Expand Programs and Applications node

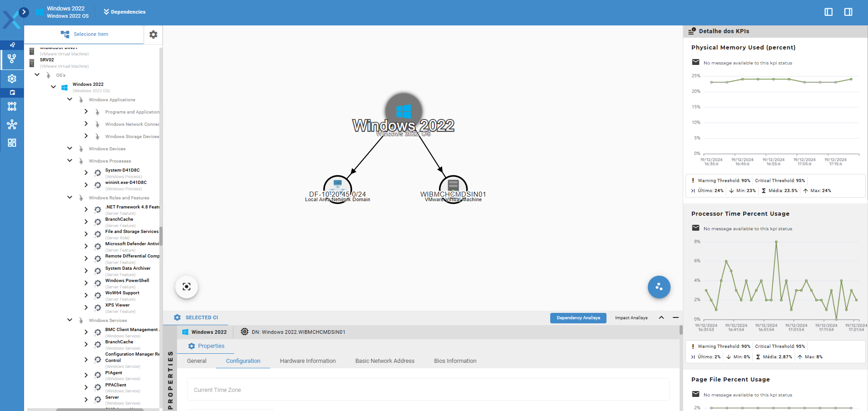click(x=86, y=111)
